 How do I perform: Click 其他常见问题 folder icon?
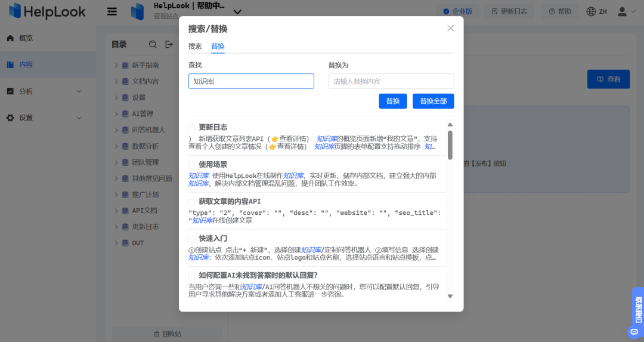[x=125, y=178]
